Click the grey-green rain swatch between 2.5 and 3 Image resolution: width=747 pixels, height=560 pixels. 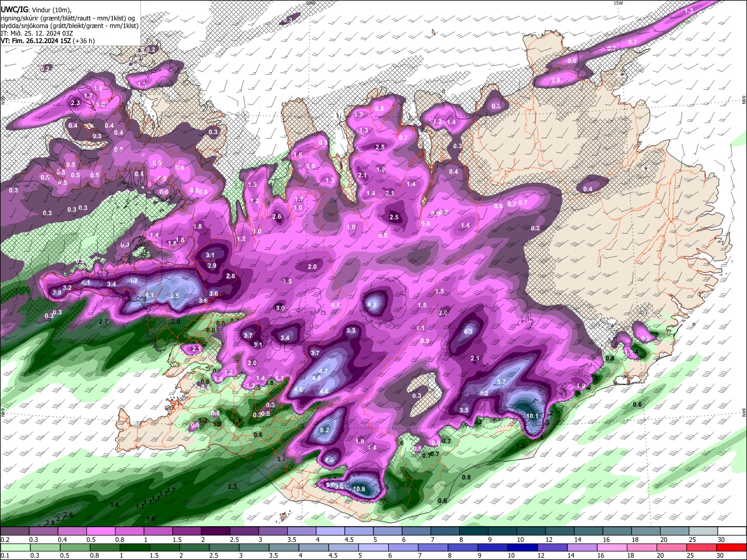point(224,548)
